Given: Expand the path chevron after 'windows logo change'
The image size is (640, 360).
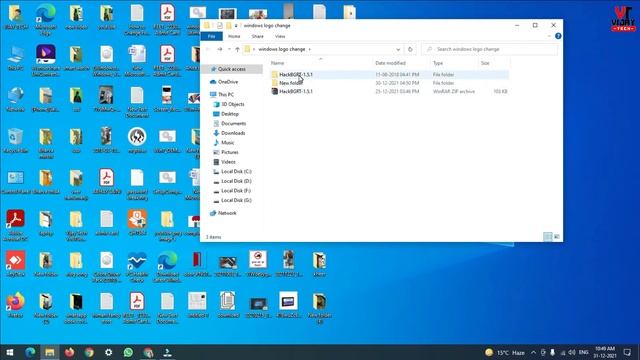Looking at the screenshot, I should (x=309, y=49).
